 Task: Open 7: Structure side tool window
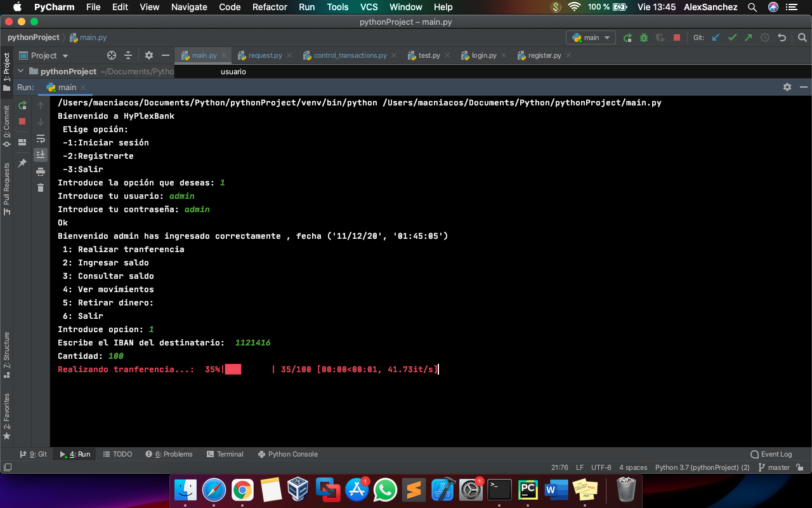pos(7,355)
